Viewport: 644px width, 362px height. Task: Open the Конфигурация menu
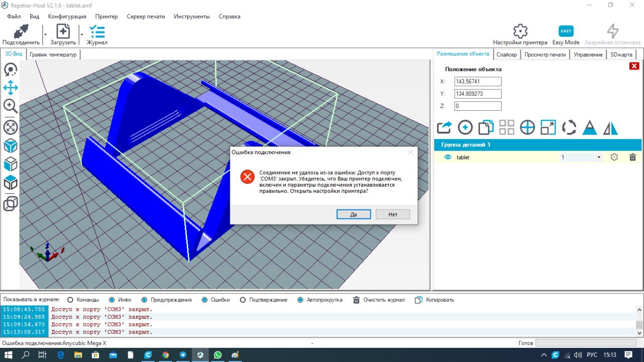(67, 16)
